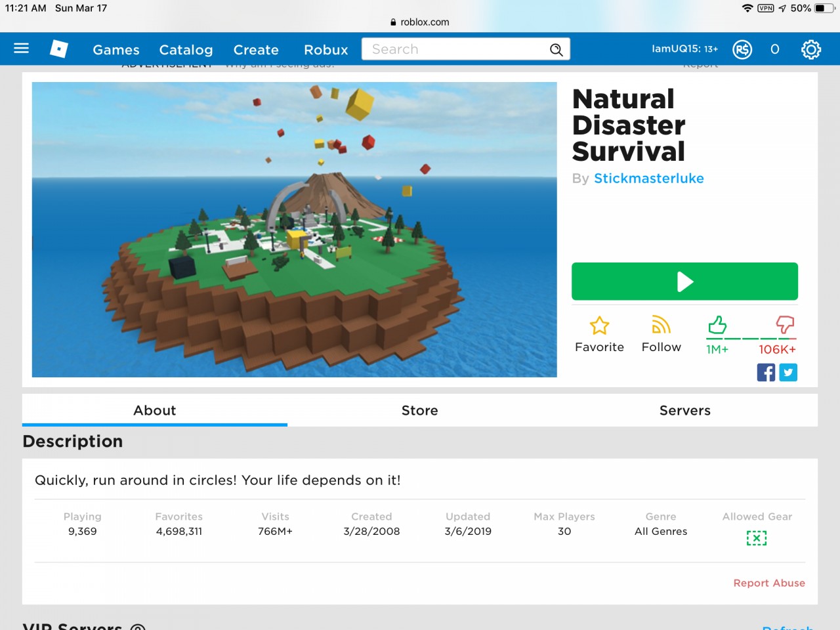
Task: Click the All Genres value
Action: (x=661, y=532)
